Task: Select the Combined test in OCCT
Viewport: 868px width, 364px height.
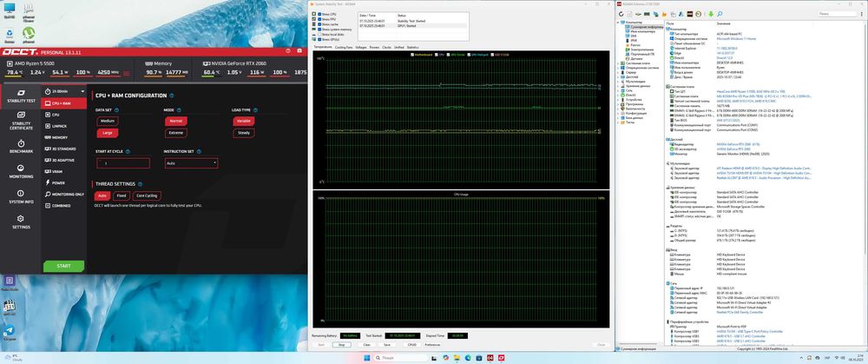Action: (x=64, y=206)
